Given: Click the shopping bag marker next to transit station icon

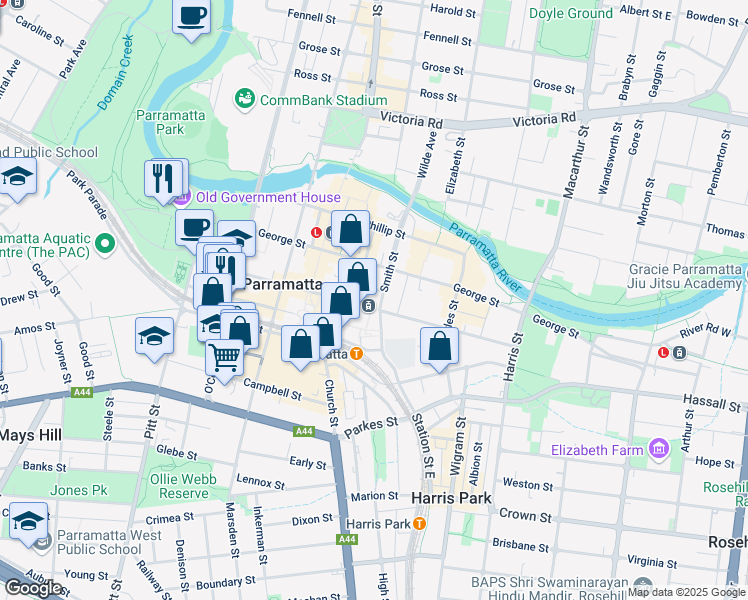Looking at the screenshot, I should coord(341,301).
